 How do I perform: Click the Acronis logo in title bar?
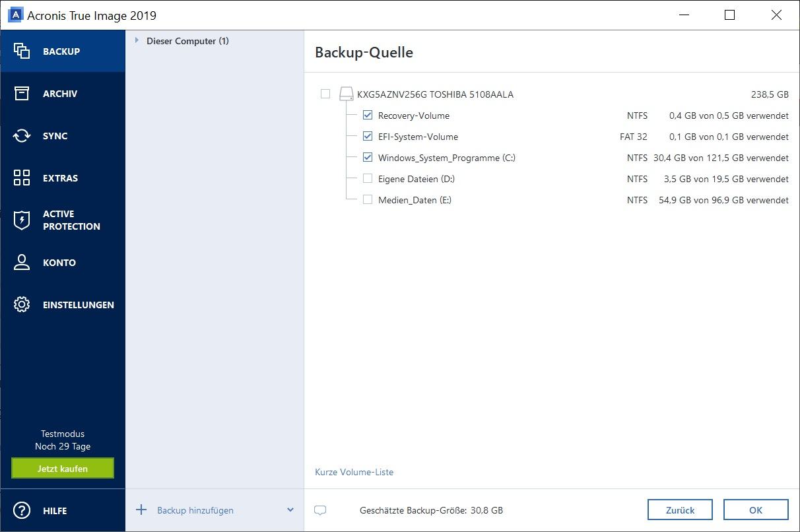[16, 15]
